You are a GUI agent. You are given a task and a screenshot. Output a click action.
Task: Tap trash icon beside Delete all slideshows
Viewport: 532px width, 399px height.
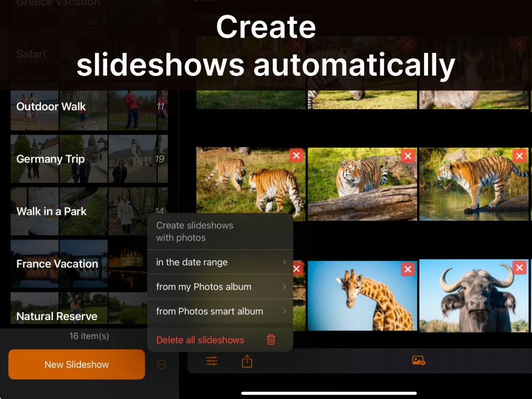click(271, 339)
